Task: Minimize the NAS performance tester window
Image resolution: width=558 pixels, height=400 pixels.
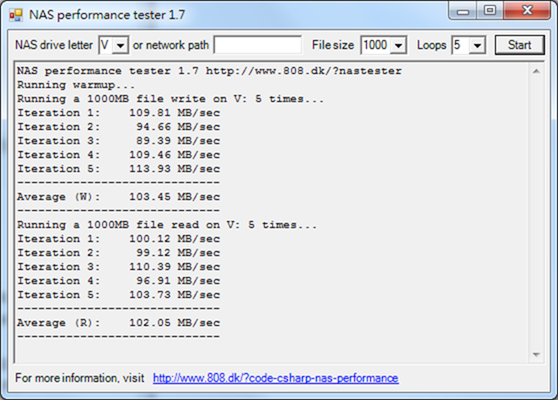Action: [463, 12]
